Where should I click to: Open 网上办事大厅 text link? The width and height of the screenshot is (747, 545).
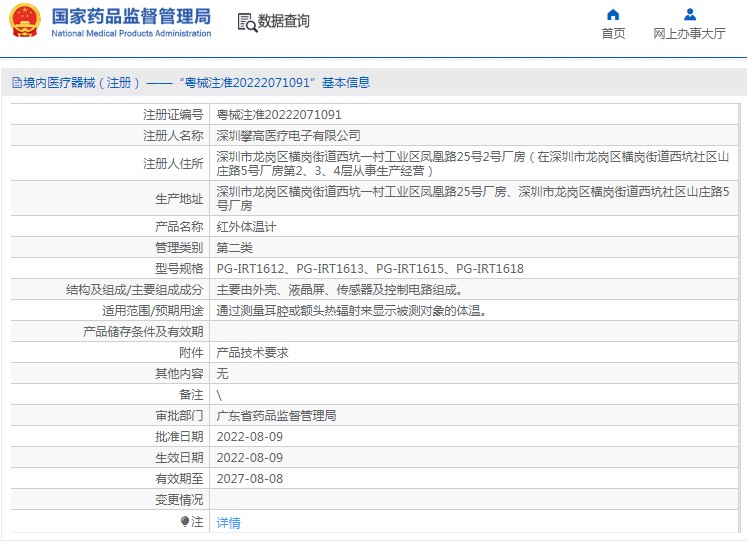(689, 33)
